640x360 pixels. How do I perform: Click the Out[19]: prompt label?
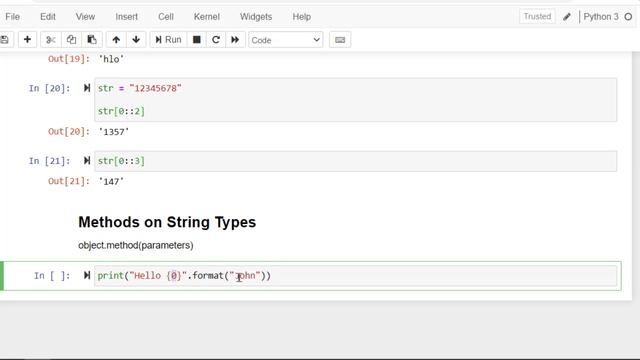(69, 59)
